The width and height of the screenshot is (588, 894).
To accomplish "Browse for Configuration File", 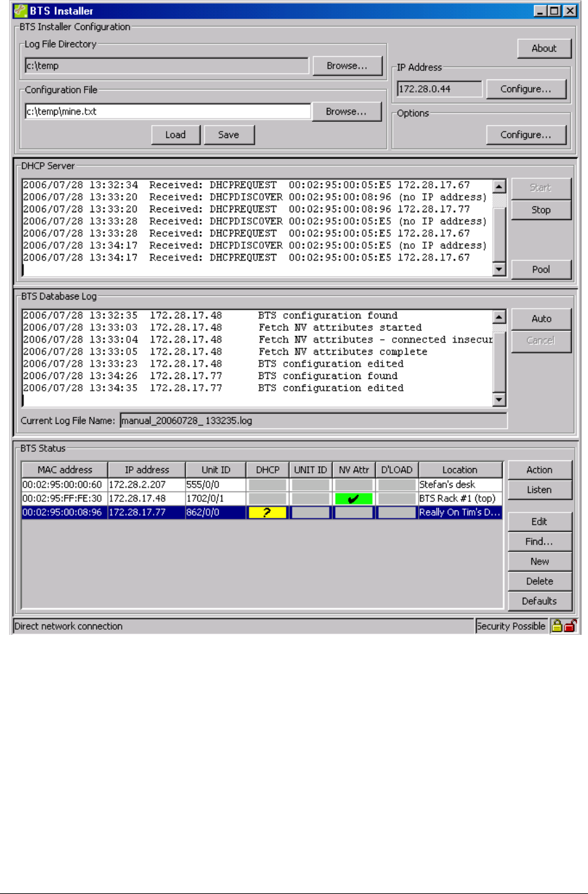I will (x=346, y=111).
